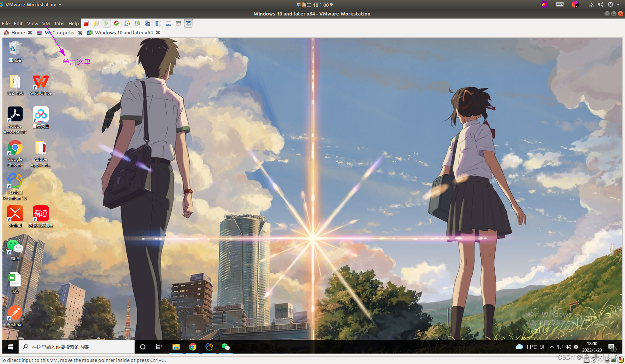Close the My Computer tab
Viewport: 625px width, 364px height.
click(80, 32)
